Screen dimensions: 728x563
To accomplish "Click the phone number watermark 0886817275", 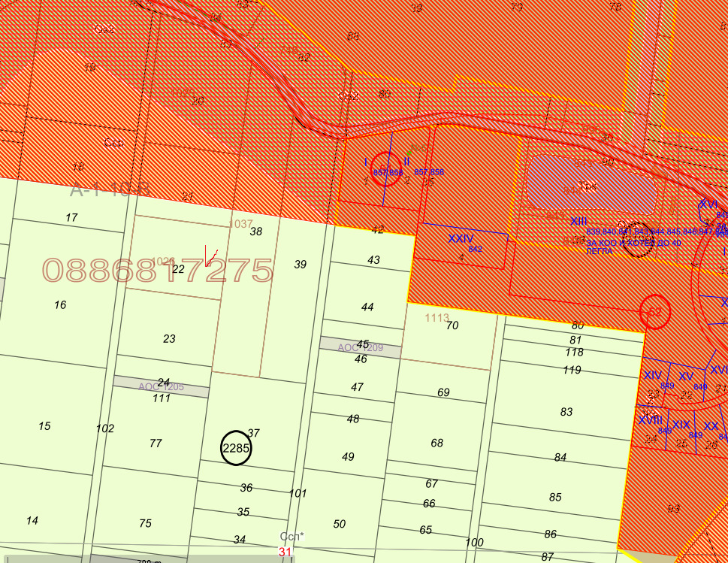I will coord(157,271).
